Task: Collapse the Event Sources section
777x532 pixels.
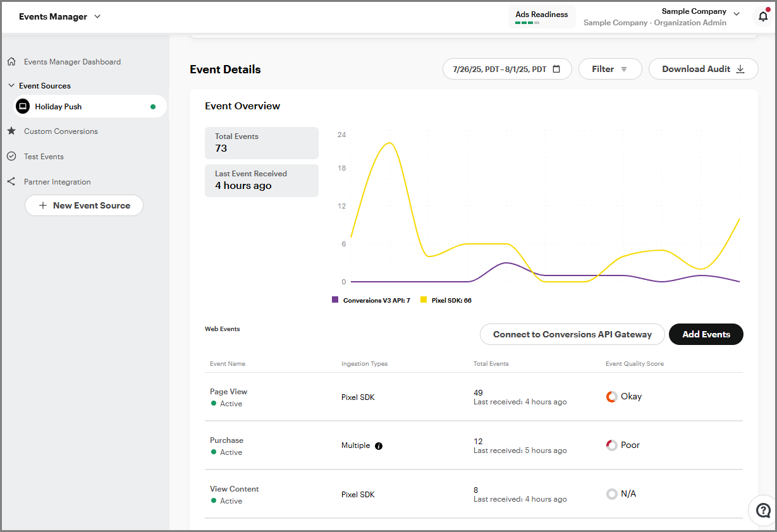Action: [11, 85]
